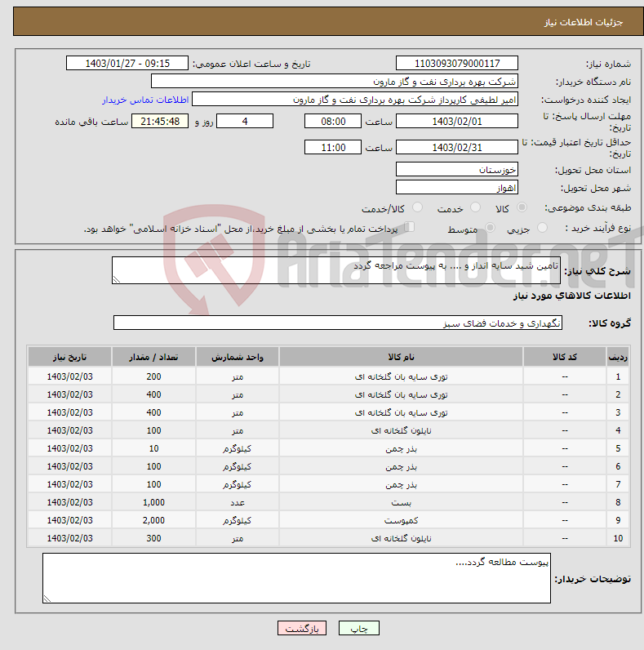This screenshot has width=644, height=650.
Task: Select the جزیی purchase type radio
Action: pyautogui.click(x=542, y=228)
